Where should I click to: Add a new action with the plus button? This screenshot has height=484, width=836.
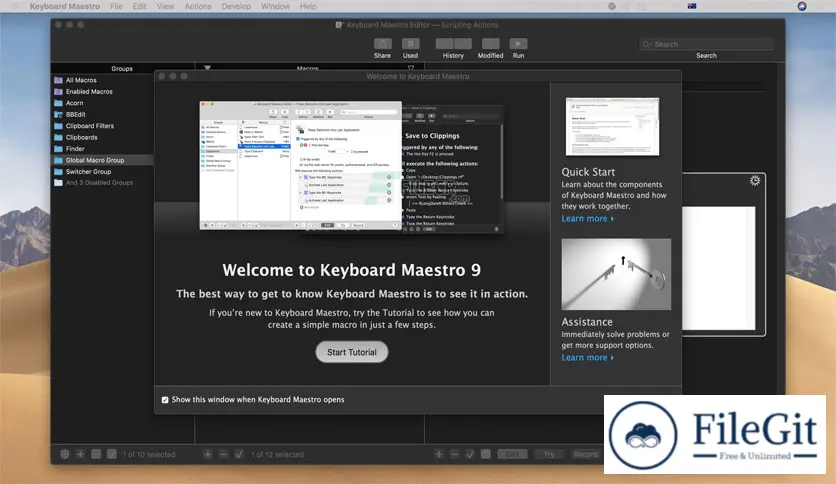(x=439, y=454)
